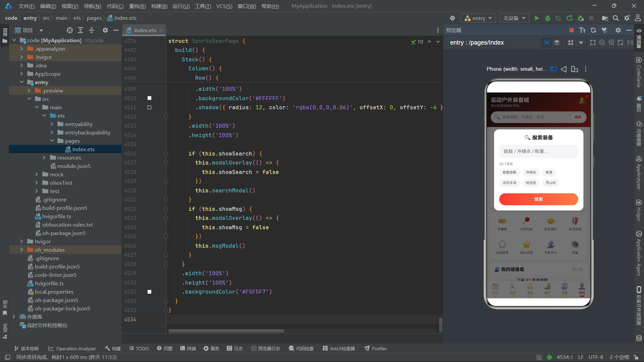Expand all nodes in project panel
The image size is (644, 362).
click(80, 30)
